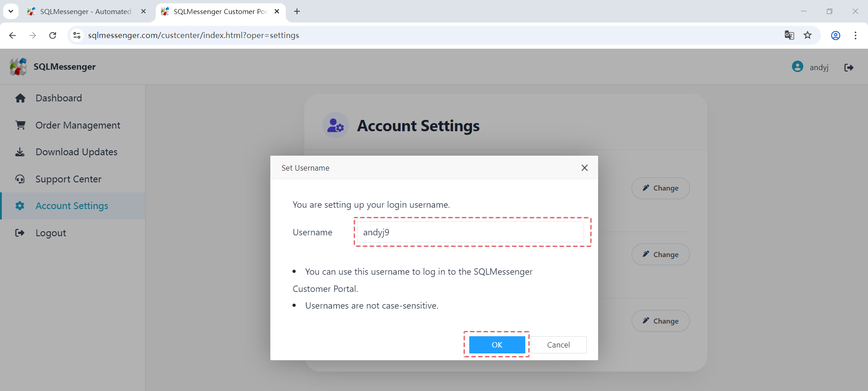Cancel the Set Username dialog

(x=558, y=345)
